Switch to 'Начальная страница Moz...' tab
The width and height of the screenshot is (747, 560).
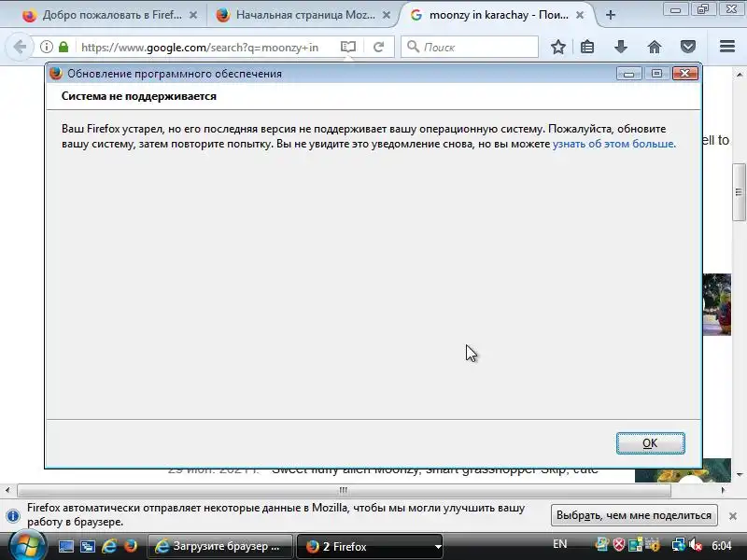click(x=305, y=15)
